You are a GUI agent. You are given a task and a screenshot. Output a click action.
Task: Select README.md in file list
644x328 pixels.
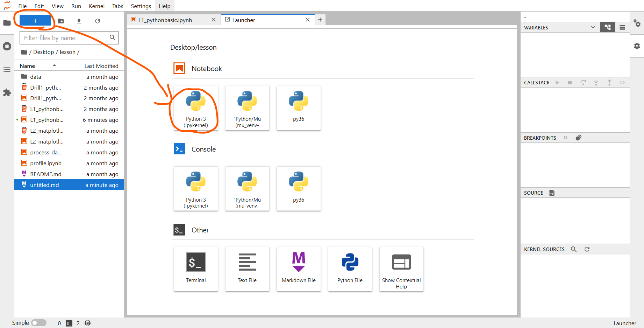46,174
